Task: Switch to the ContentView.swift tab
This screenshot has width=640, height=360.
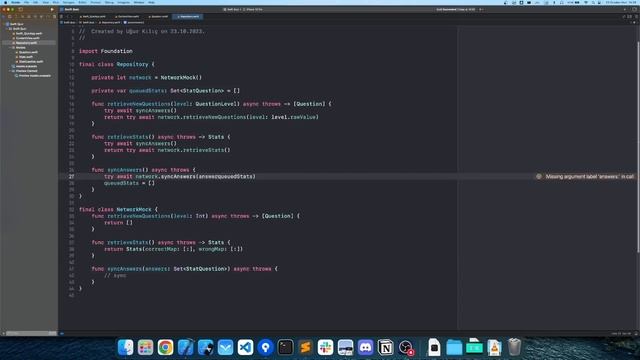Action: (127, 17)
